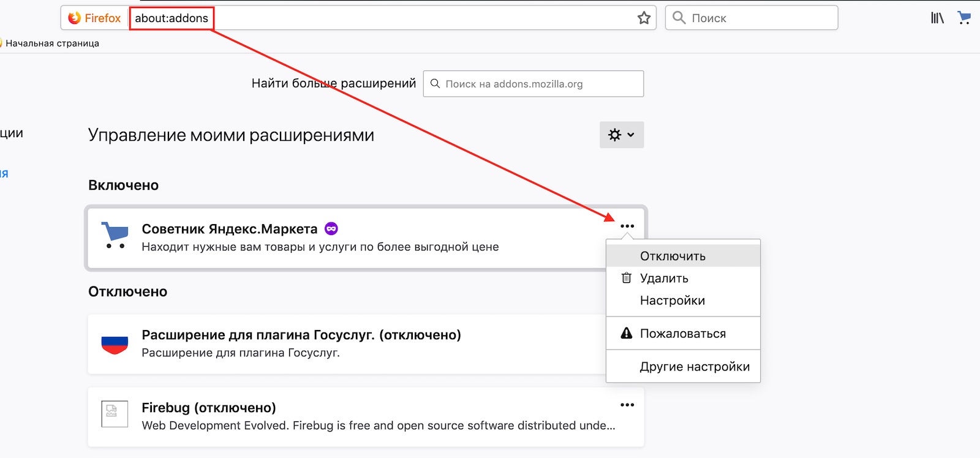The width and height of the screenshot is (980, 458).
Task: Click the Отключено section heading
Action: (x=127, y=291)
